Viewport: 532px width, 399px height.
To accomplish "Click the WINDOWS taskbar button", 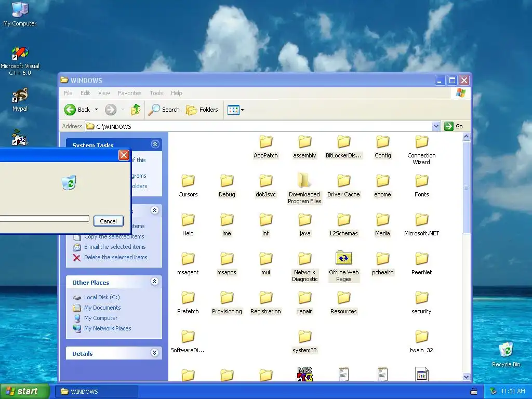I will 97,392.
